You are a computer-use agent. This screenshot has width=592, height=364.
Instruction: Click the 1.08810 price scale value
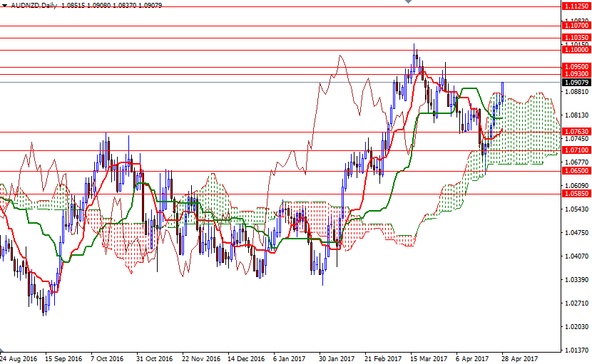click(576, 92)
